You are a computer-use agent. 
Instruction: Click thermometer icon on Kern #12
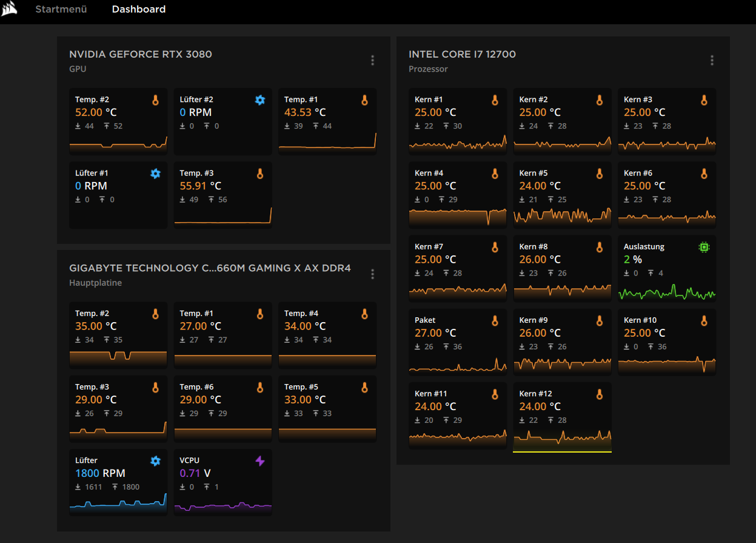point(600,394)
